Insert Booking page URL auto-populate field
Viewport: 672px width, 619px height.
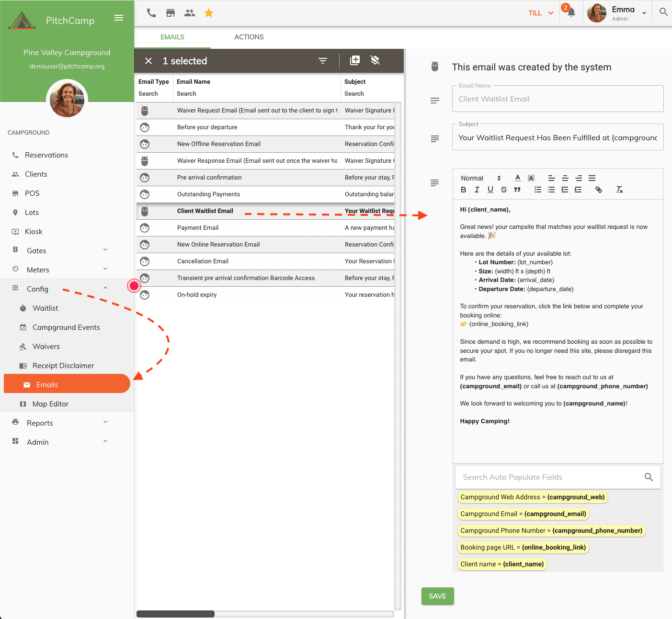pyautogui.click(x=523, y=547)
